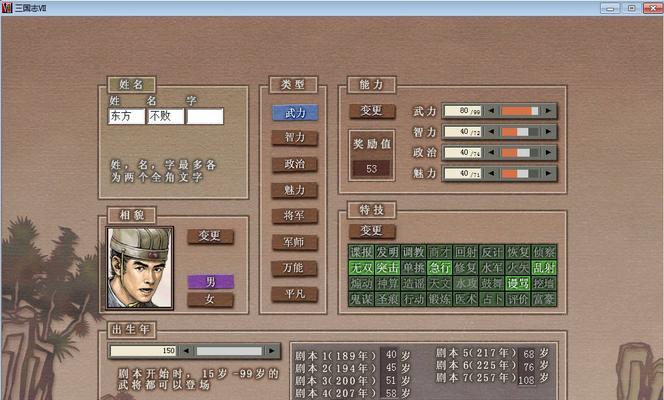
Task: Toggle the 侦察 skill
Action: click(x=544, y=252)
